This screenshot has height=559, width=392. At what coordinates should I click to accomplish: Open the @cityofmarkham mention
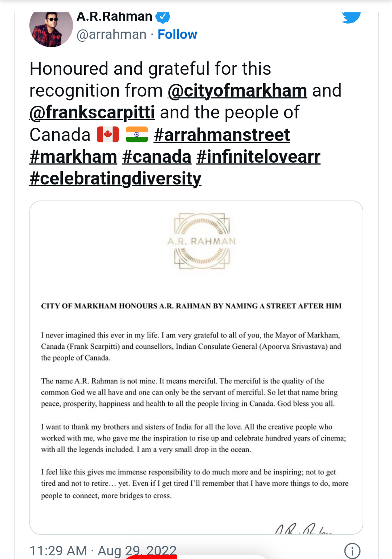(237, 91)
